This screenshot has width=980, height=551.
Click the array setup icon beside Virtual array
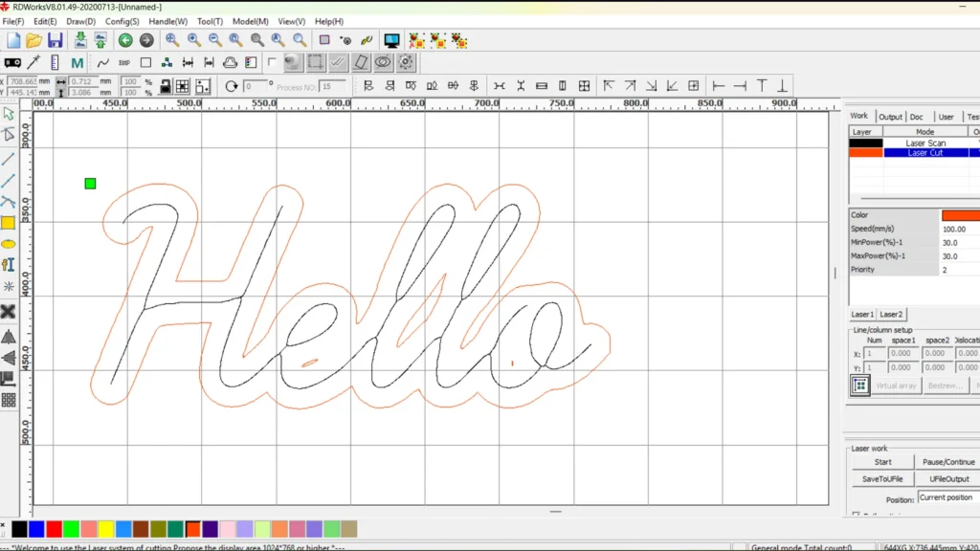[860, 386]
